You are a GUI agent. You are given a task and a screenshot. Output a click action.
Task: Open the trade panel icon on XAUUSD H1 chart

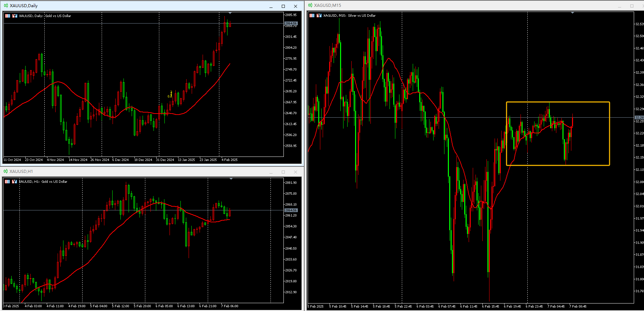click(x=7, y=181)
